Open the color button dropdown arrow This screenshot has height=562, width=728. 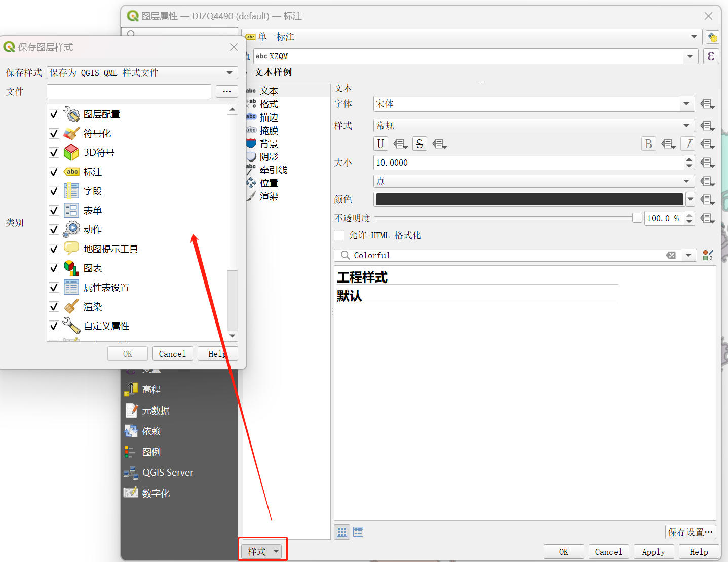pos(691,199)
